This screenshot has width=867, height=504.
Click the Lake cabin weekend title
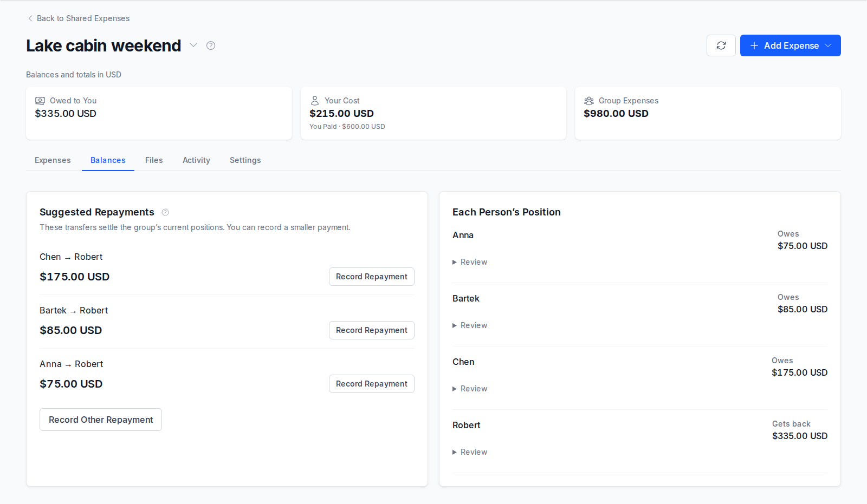(103, 45)
